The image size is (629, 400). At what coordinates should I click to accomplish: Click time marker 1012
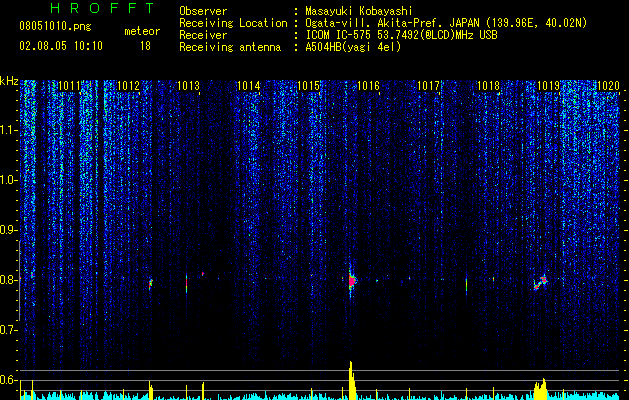128,85
